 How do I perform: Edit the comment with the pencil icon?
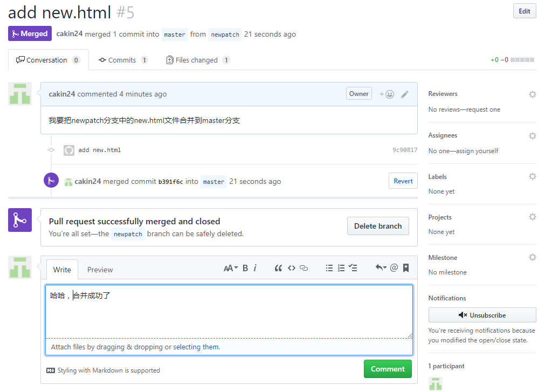405,94
